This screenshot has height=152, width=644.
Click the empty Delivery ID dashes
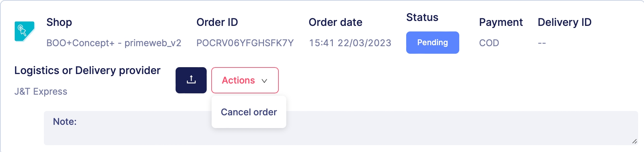(542, 43)
